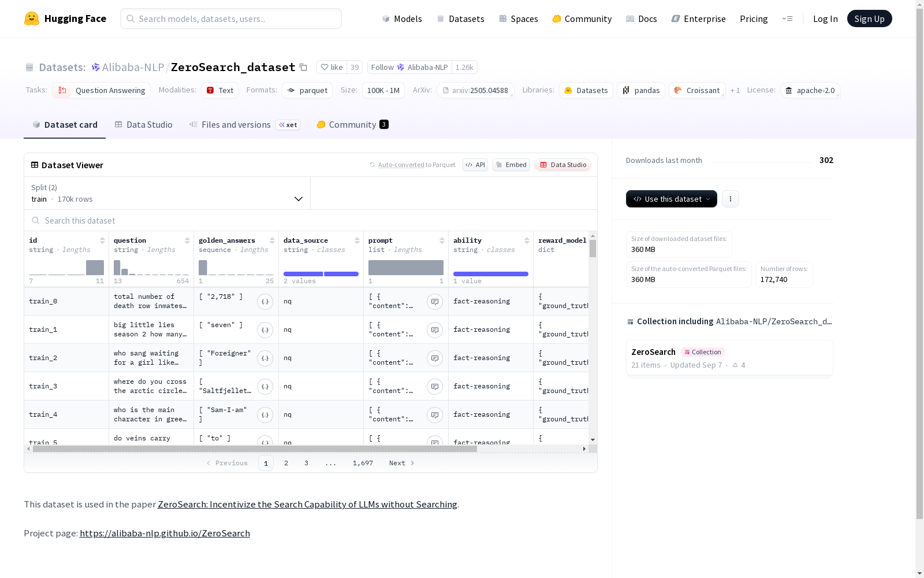Like this dataset

(x=332, y=67)
